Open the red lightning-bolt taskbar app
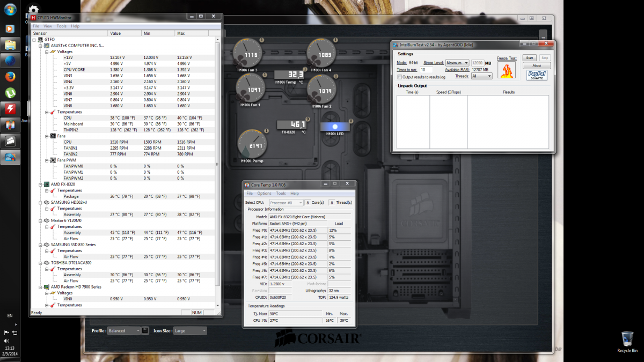 [x=10, y=109]
